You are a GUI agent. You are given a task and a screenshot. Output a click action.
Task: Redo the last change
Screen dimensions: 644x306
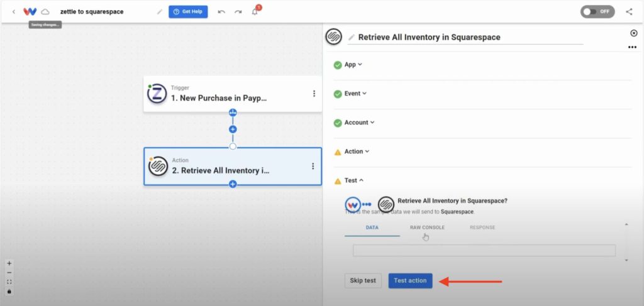(x=238, y=12)
